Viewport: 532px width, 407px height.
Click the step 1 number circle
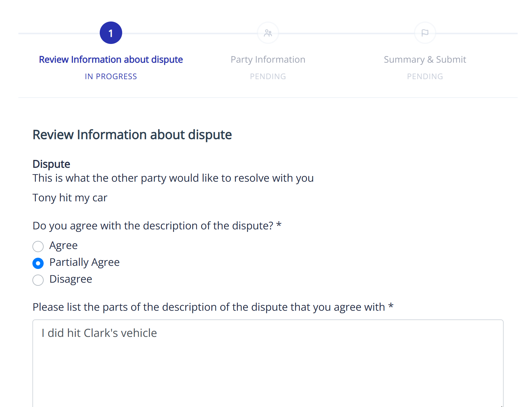pos(111,33)
